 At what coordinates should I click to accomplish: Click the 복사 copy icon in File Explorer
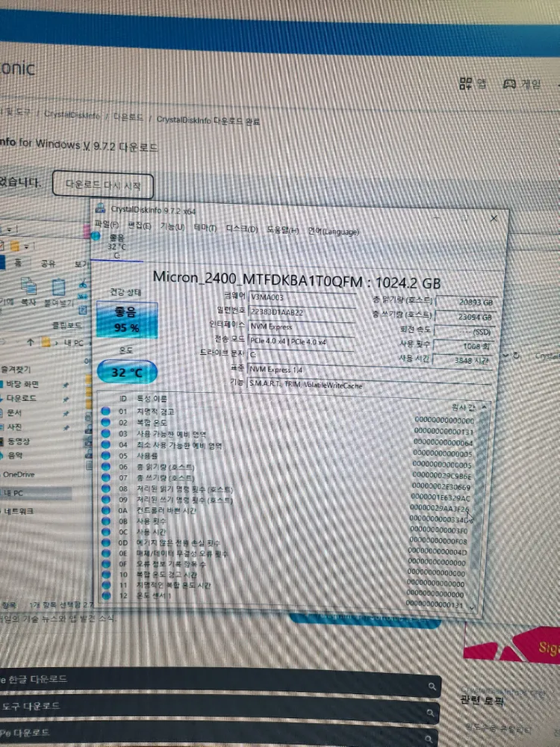[28, 287]
